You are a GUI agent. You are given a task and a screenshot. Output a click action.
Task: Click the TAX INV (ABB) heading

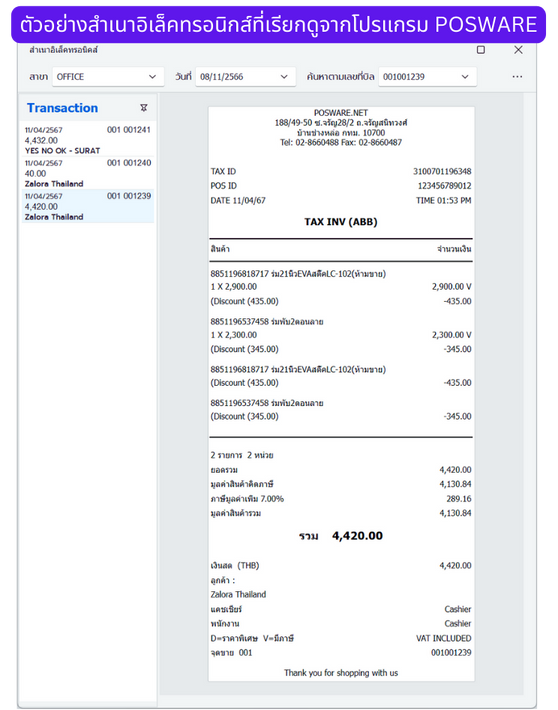(341, 222)
